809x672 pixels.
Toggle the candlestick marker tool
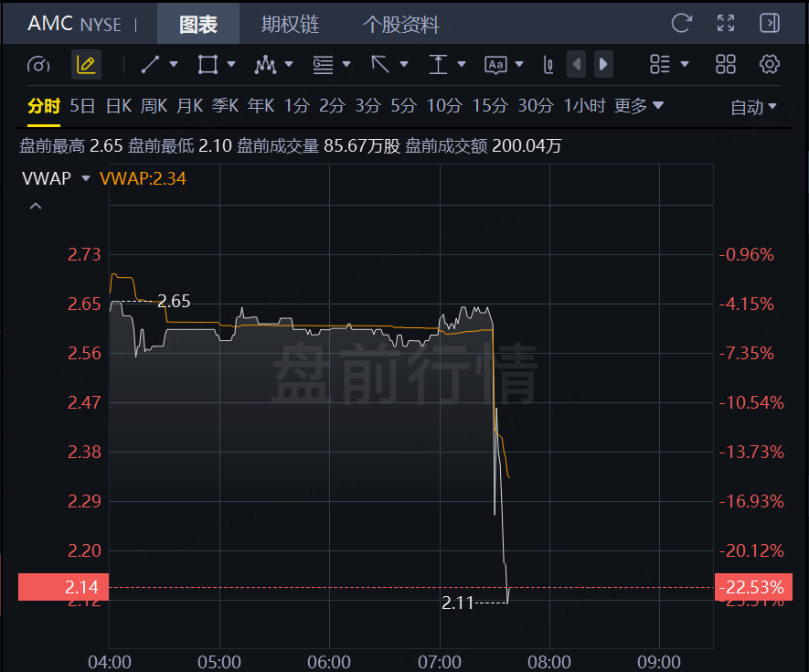(548, 65)
